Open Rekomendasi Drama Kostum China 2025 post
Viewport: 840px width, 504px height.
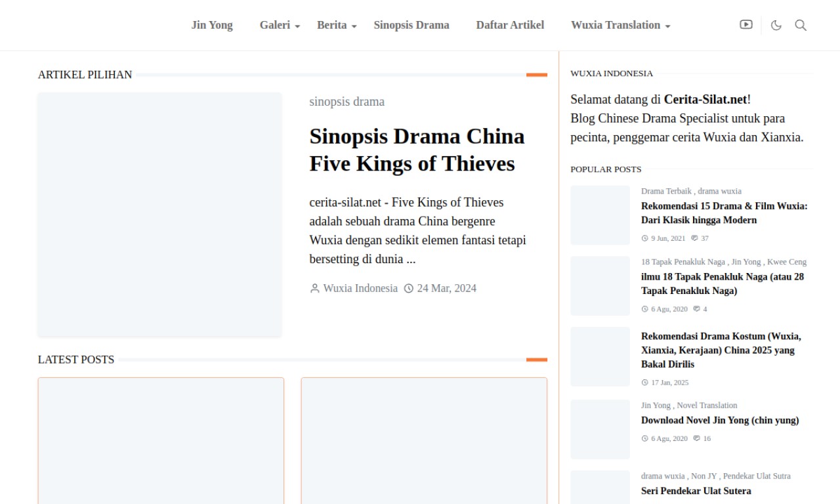pyautogui.click(x=721, y=350)
